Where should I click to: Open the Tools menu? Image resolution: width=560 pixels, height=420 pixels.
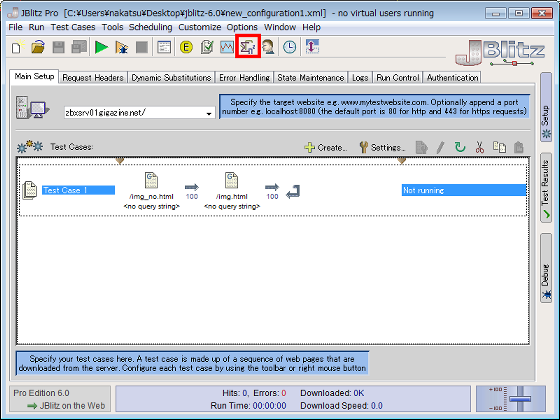click(112, 27)
